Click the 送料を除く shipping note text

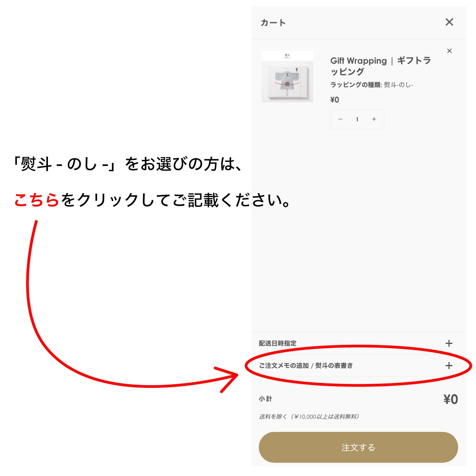[309, 417]
